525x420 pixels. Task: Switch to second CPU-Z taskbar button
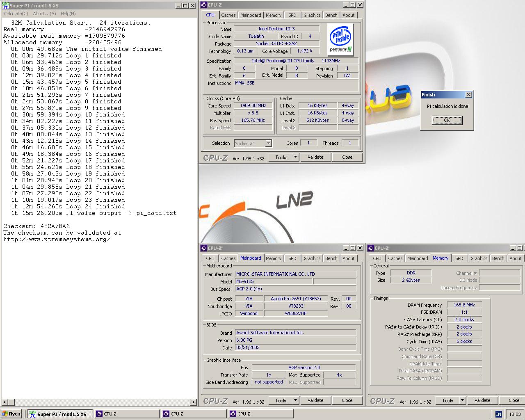pyautogui.click(x=194, y=414)
